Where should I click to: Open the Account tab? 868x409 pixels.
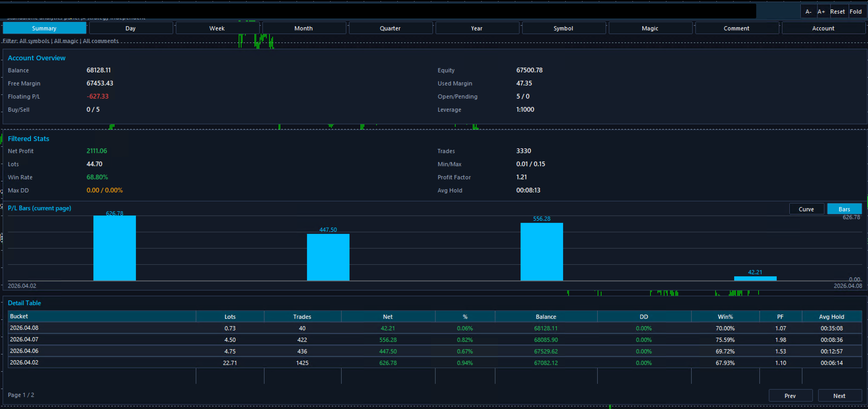click(x=823, y=28)
